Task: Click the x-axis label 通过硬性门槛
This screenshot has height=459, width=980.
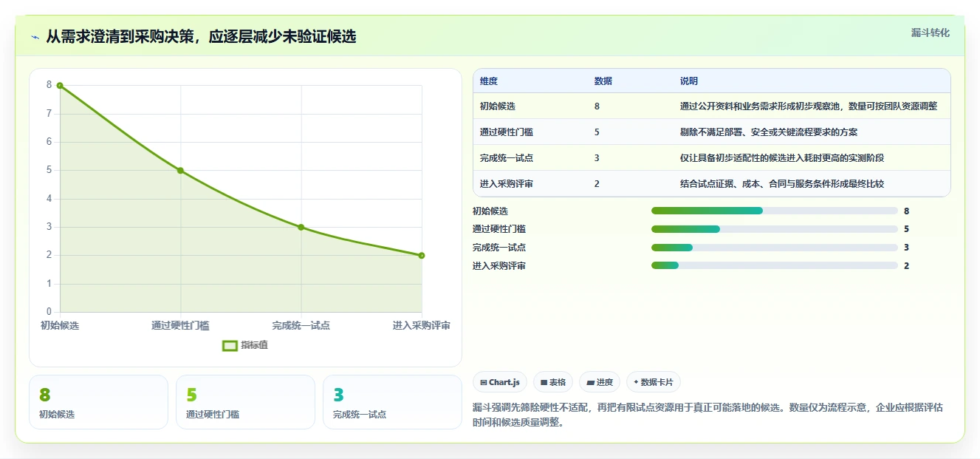Action: [180, 326]
